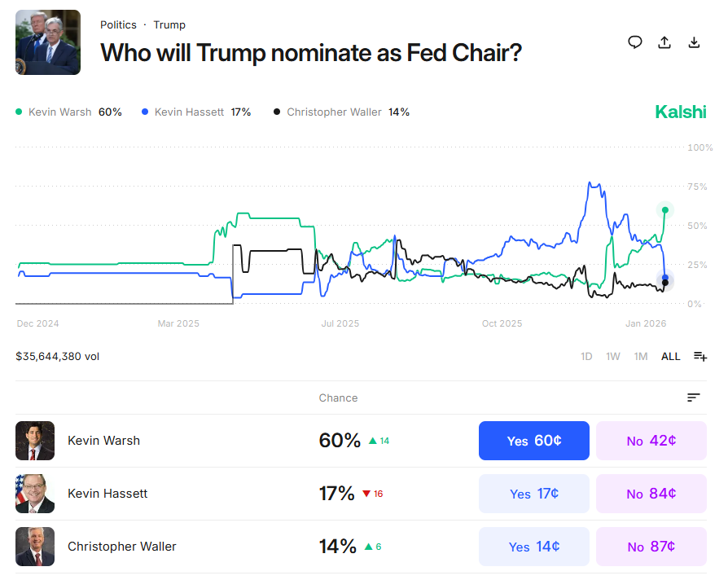
Task: Select the 1W time range
Action: (x=613, y=357)
